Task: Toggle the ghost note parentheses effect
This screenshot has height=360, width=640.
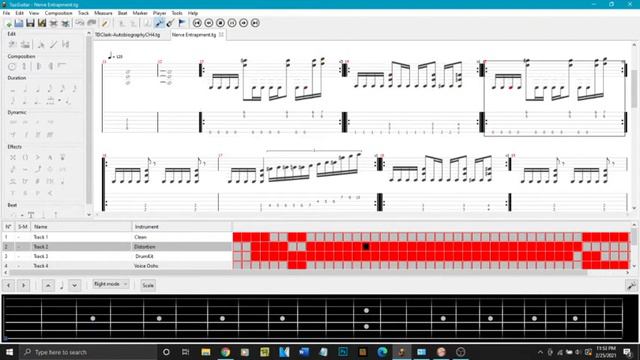Action: point(25,157)
